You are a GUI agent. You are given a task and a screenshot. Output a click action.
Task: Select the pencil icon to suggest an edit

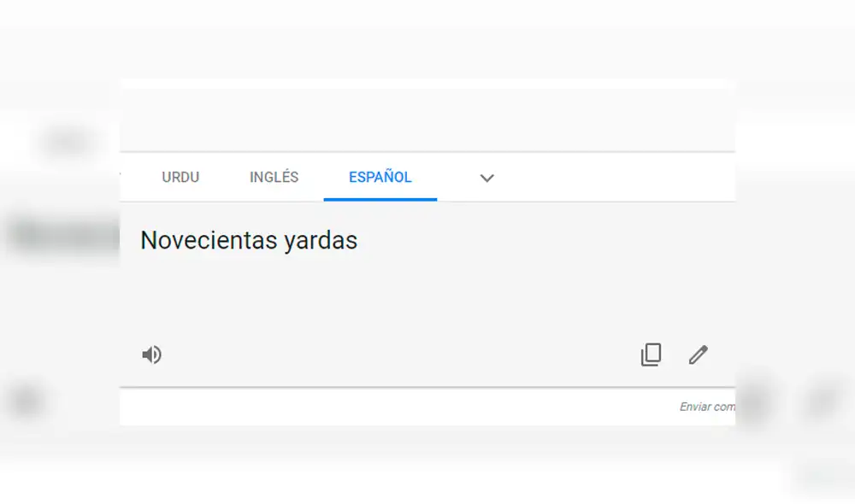tap(699, 355)
